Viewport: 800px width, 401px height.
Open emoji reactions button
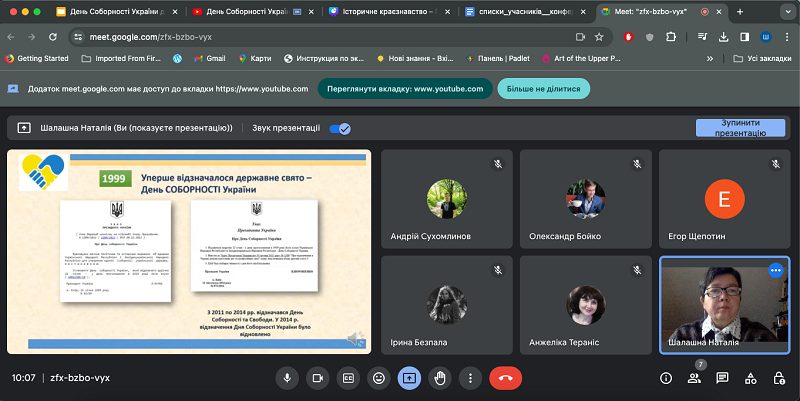click(379, 378)
